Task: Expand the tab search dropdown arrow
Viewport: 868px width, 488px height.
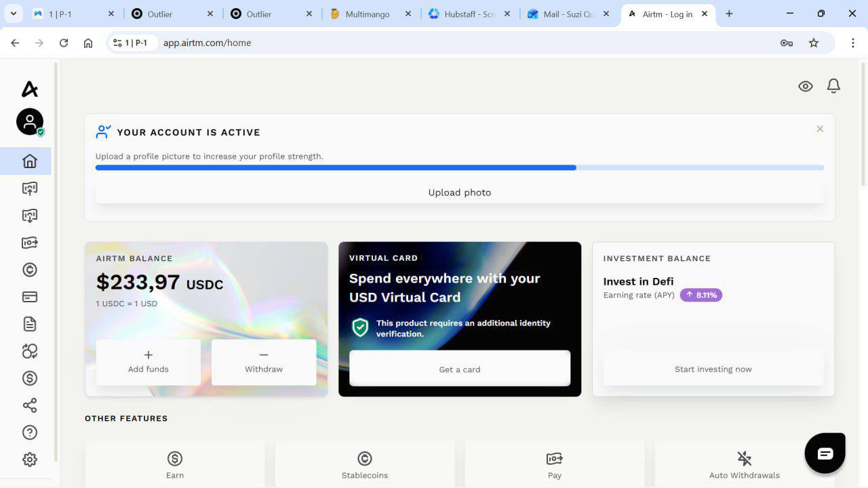Action: coord(13,14)
